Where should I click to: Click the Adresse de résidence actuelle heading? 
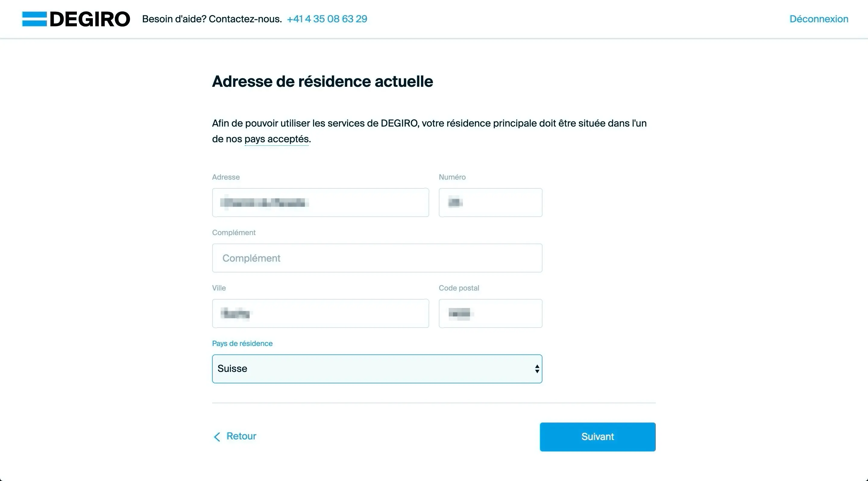(322, 81)
